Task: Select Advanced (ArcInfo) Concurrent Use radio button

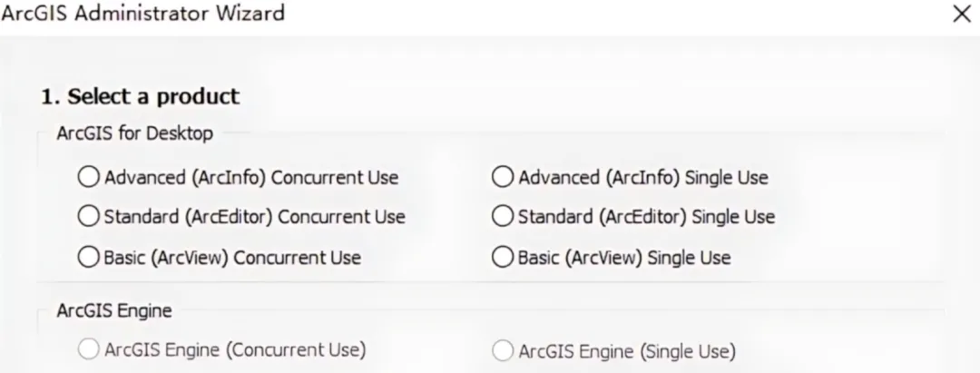Action: point(89,177)
